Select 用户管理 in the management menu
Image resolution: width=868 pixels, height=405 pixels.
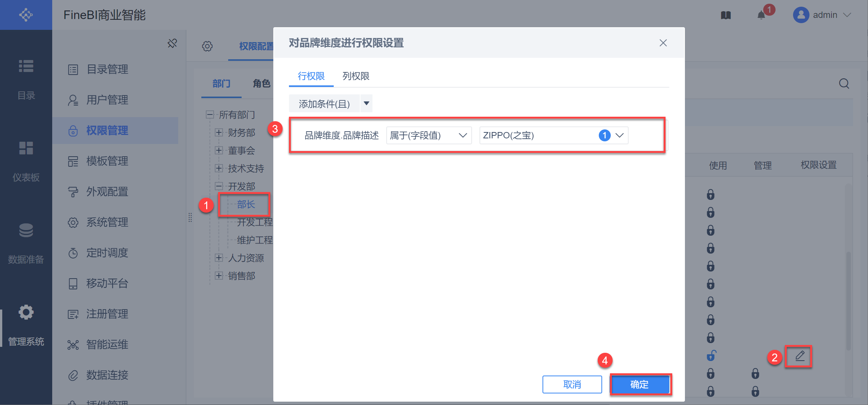pyautogui.click(x=107, y=100)
